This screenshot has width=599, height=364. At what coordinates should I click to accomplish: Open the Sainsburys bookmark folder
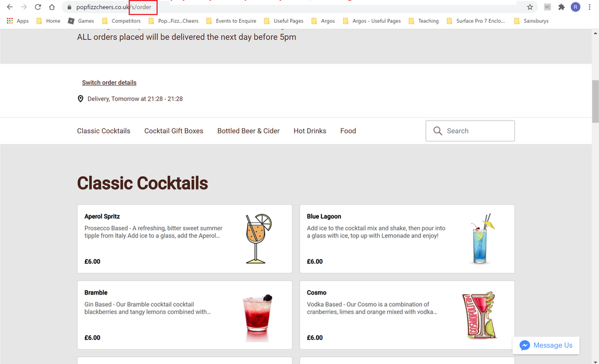(531, 21)
